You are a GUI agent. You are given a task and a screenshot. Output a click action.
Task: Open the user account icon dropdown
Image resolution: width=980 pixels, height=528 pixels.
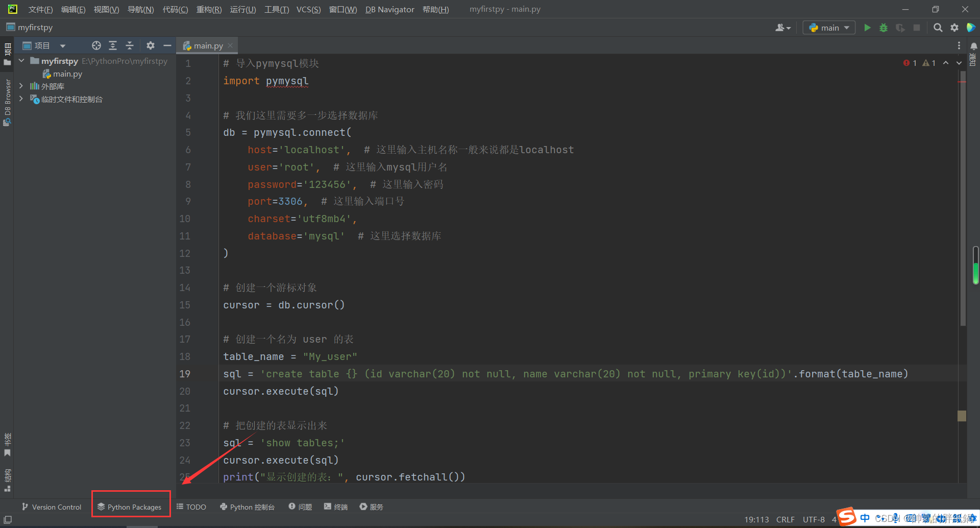(x=783, y=28)
